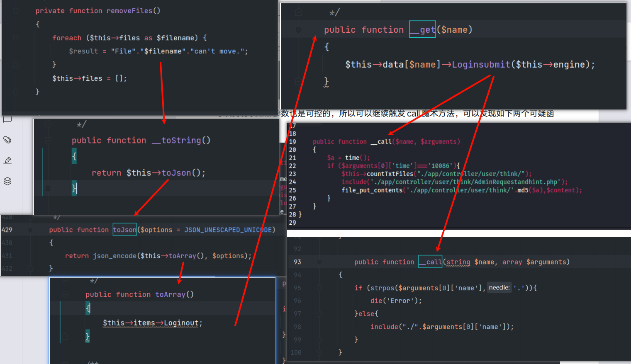The image size is (631, 364).
Task: Click __call name on line 19
Action: pos(381,142)
